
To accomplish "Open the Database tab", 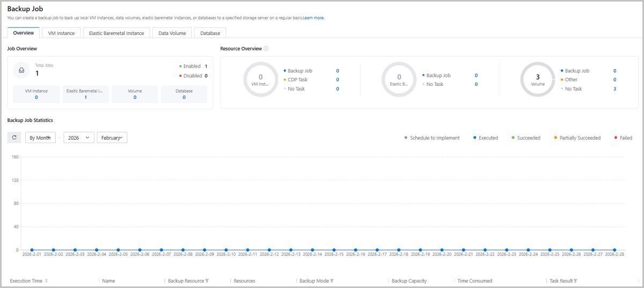I will [210, 33].
